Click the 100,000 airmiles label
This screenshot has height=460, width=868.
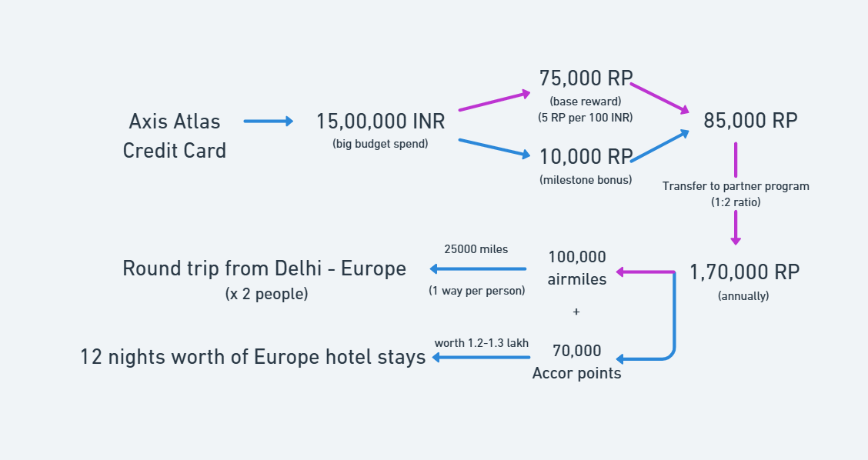point(577,268)
